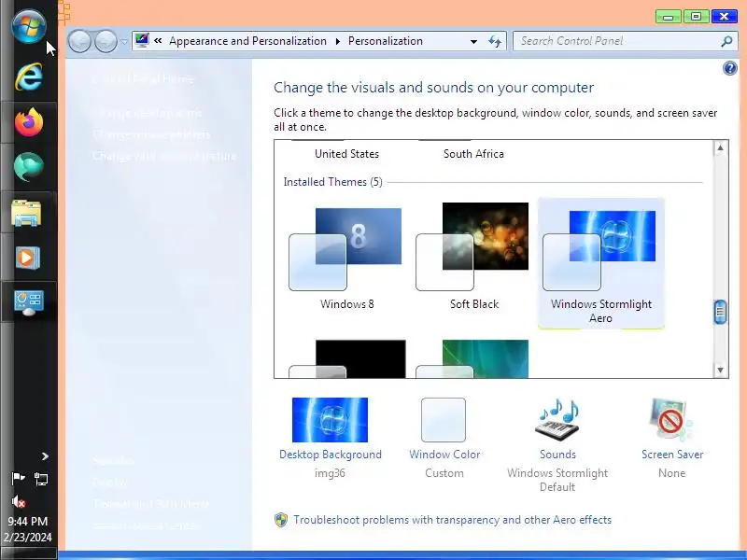This screenshot has height=560, width=747.
Task: Open the network tray icon
Action: pyautogui.click(x=41, y=479)
